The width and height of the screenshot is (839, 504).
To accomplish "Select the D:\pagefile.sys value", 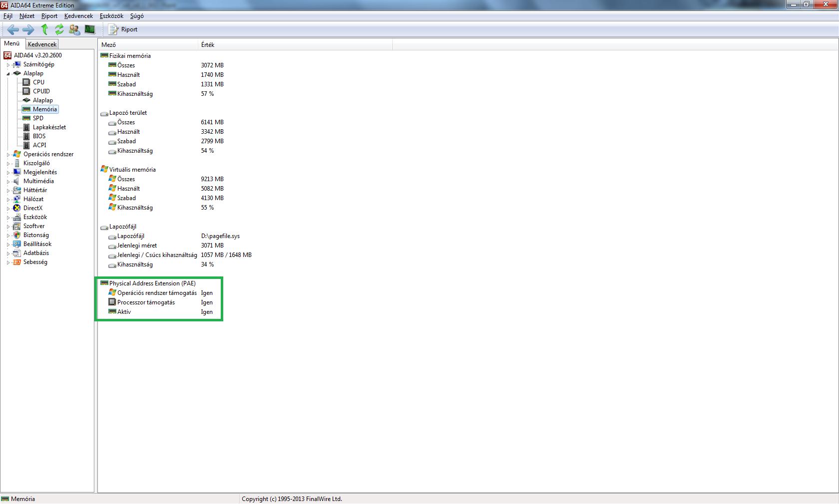I will click(x=220, y=236).
